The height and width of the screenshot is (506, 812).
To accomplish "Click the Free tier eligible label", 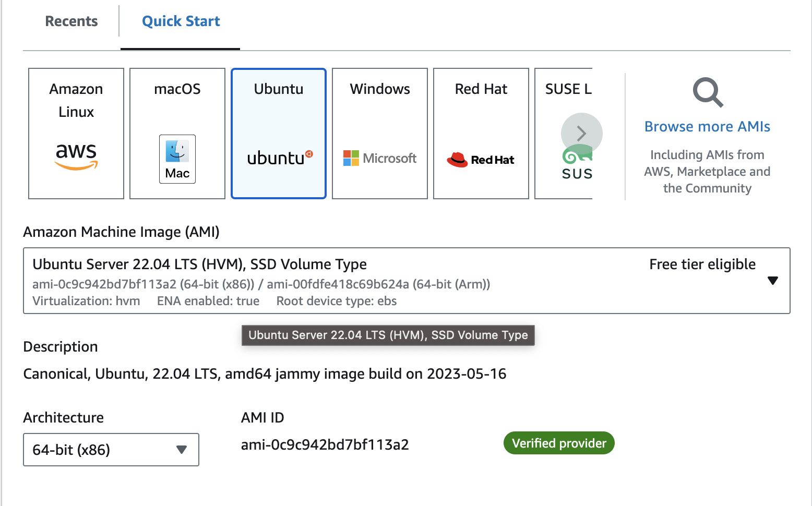I will pyautogui.click(x=702, y=264).
